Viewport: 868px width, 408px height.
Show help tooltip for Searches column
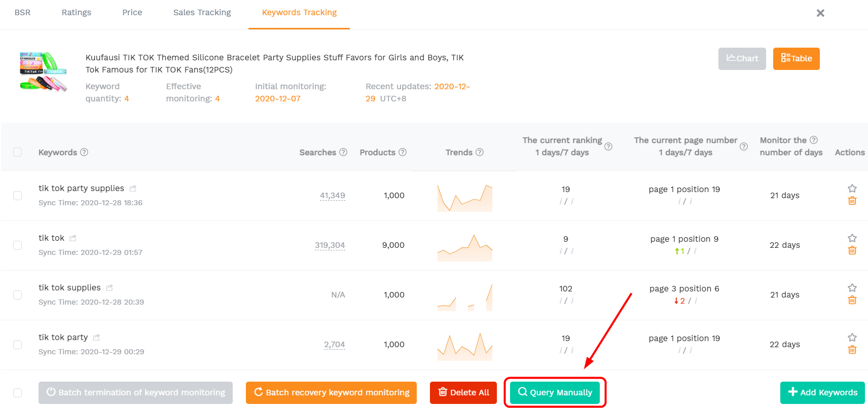343,152
